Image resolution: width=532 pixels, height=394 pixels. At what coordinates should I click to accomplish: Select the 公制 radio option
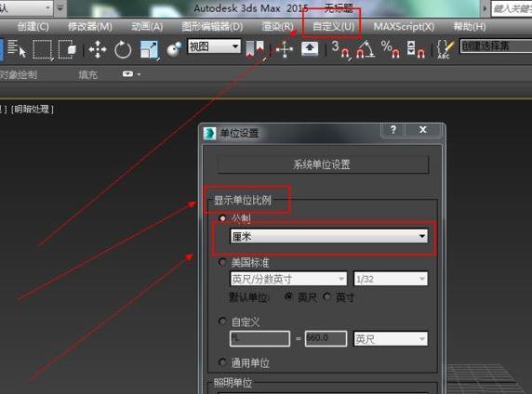point(222,218)
